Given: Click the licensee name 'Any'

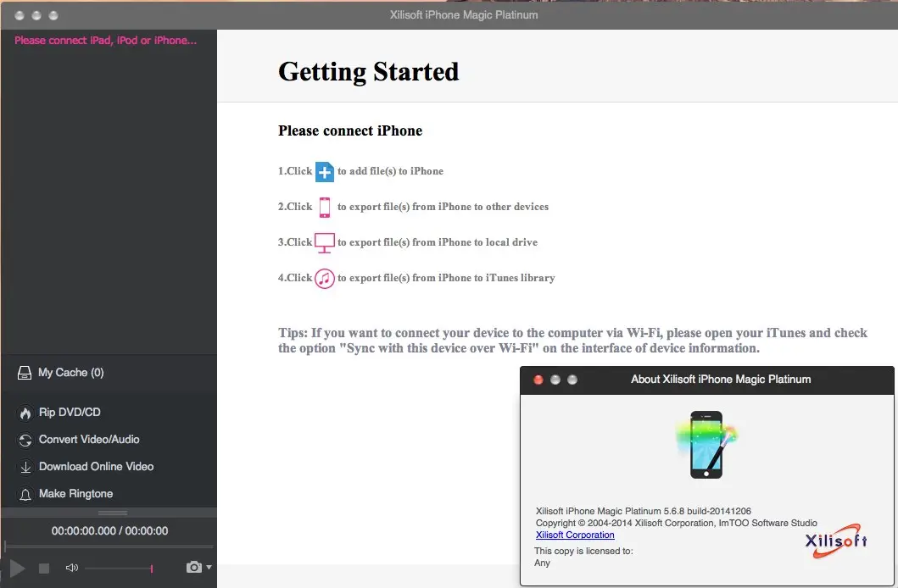Looking at the screenshot, I should 543,563.
